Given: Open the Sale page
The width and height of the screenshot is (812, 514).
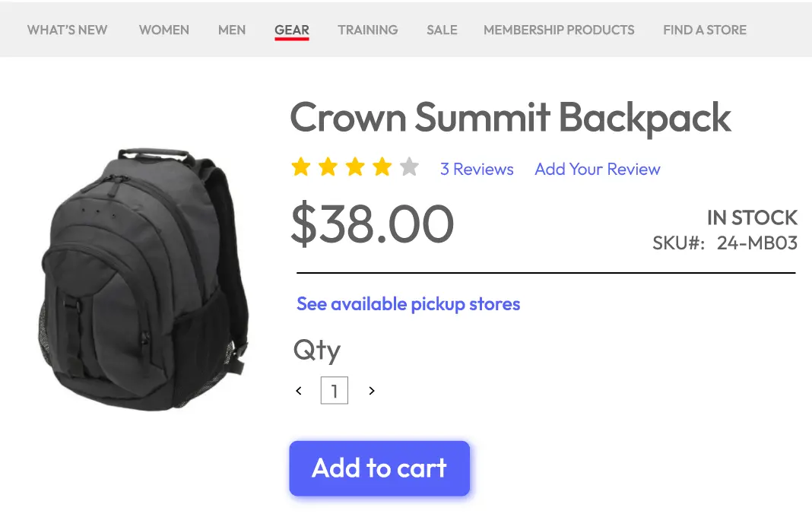Looking at the screenshot, I should pyautogui.click(x=442, y=30).
